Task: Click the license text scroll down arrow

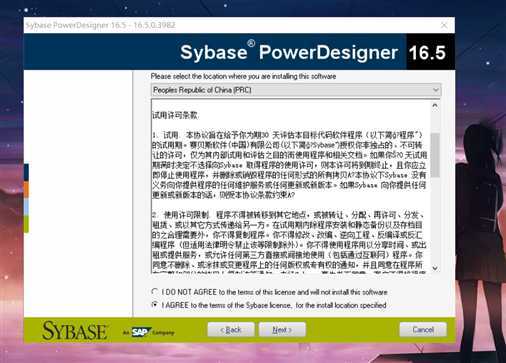Action: point(435,268)
